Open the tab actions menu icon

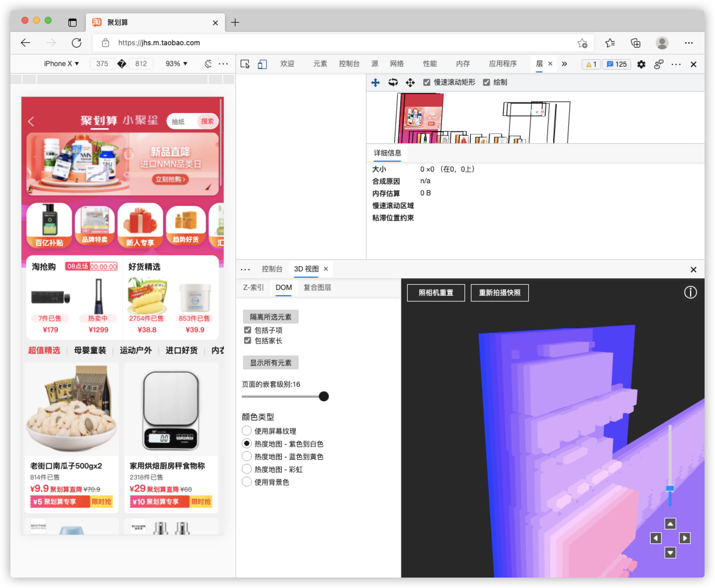(x=72, y=22)
